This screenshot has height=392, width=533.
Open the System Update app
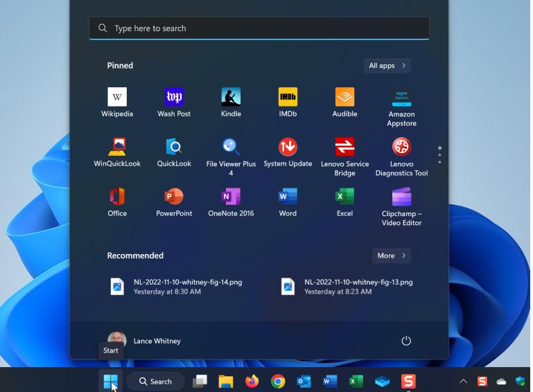(x=288, y=152)
